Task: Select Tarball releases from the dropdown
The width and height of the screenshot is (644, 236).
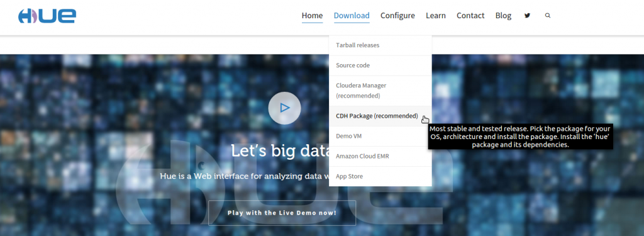Action: pyautogui.click(x=380, y=45)
